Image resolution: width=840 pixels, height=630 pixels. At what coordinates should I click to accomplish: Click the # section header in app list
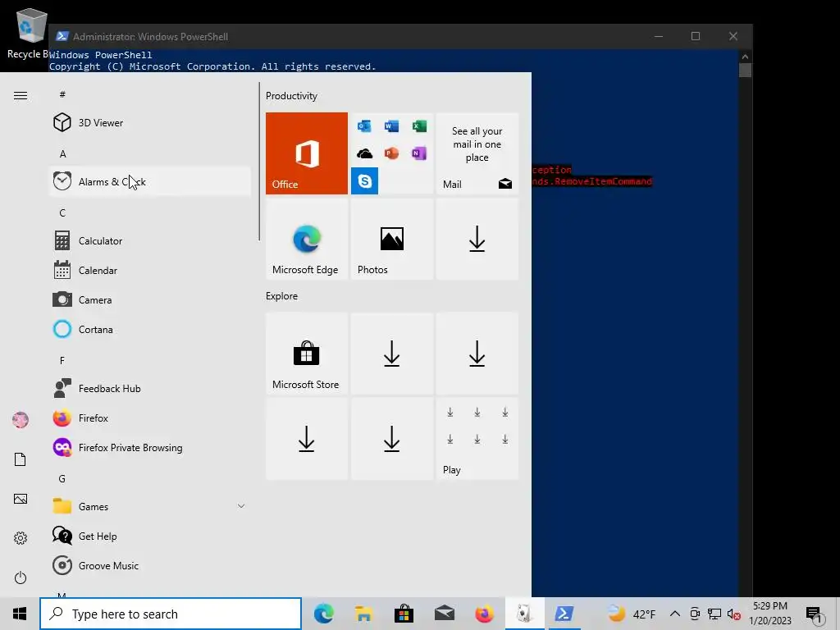point(62,95)
